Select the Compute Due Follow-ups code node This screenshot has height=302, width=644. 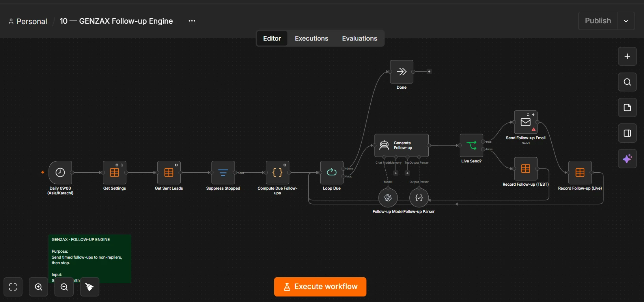[x=278, y=172]
